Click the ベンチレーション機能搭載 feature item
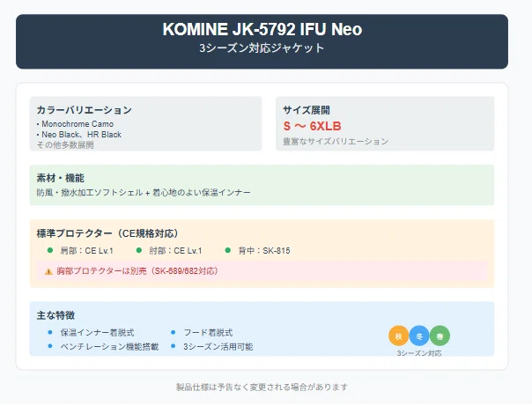Viewport: 532px width, 406px height. coord(109,347)
